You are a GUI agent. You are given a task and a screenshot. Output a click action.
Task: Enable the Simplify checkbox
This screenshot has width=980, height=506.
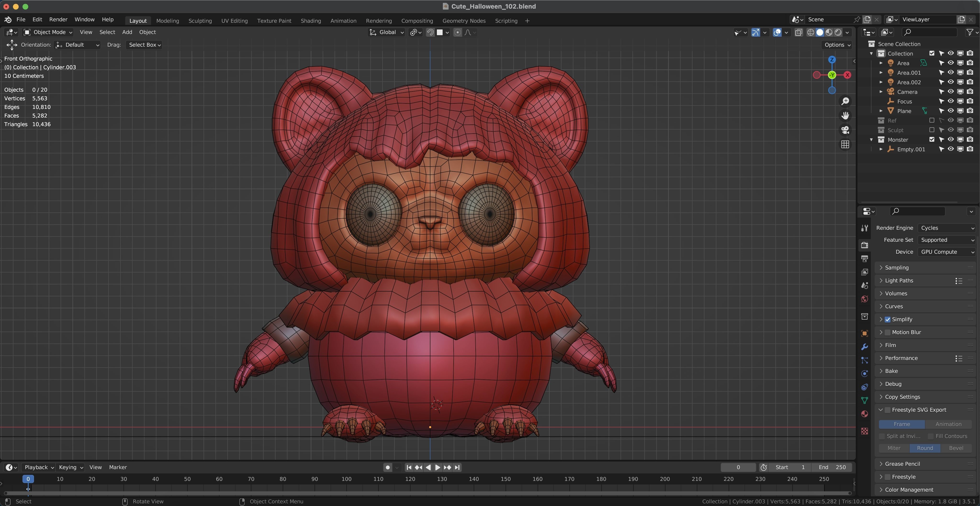tap(888, 320)
